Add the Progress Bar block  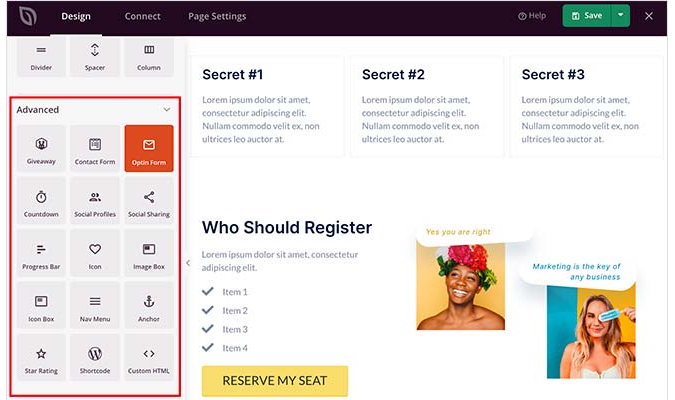[41, 253]
